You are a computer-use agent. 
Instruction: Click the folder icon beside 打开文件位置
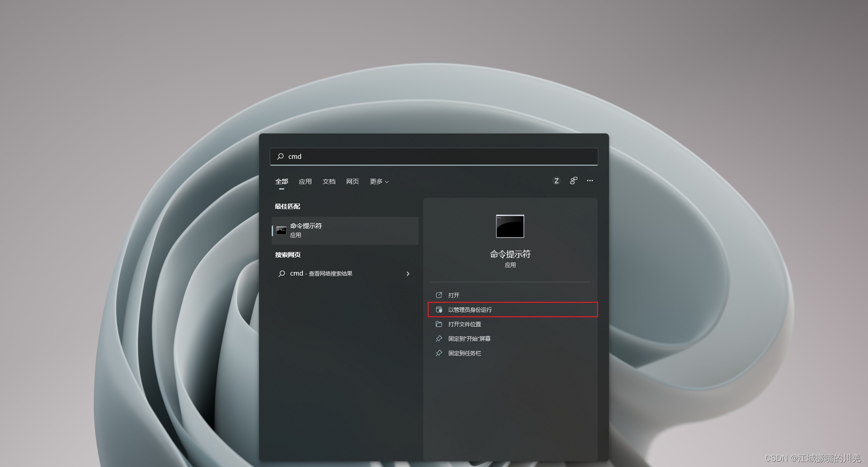pyautogui.click(x=439, y=324)
